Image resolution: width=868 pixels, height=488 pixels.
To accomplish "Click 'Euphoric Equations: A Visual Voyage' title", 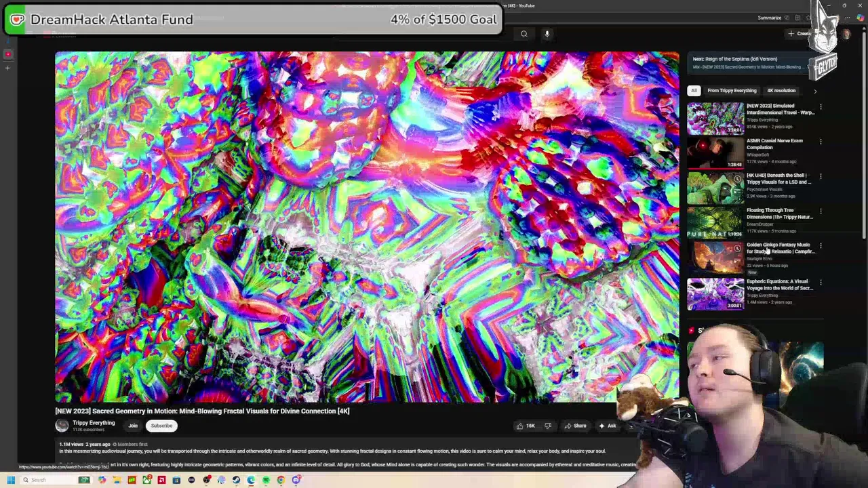I will point(779,285).
